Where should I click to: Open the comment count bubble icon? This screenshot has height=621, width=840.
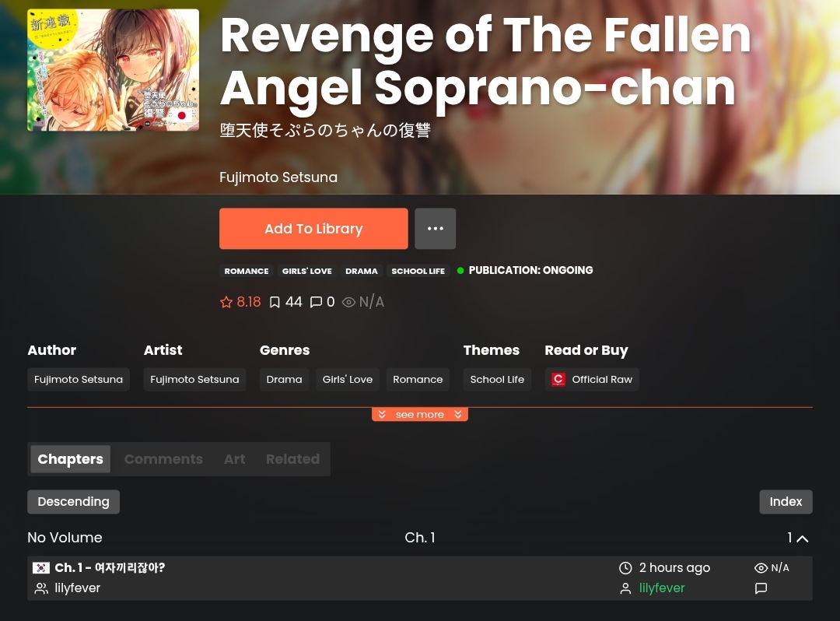(x=316, y=302)
